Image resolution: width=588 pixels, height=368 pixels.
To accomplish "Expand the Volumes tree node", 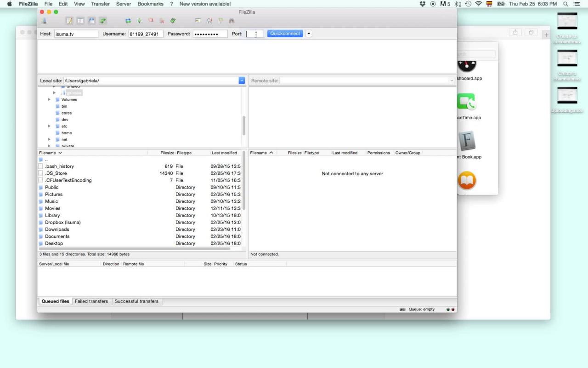I will [x=49, y=100].
